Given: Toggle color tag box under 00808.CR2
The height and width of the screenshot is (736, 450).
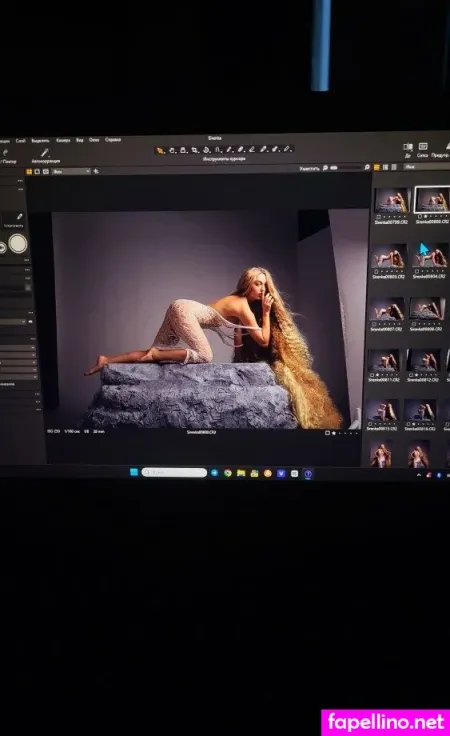Looking at the screenshot, I should point(413,324).
